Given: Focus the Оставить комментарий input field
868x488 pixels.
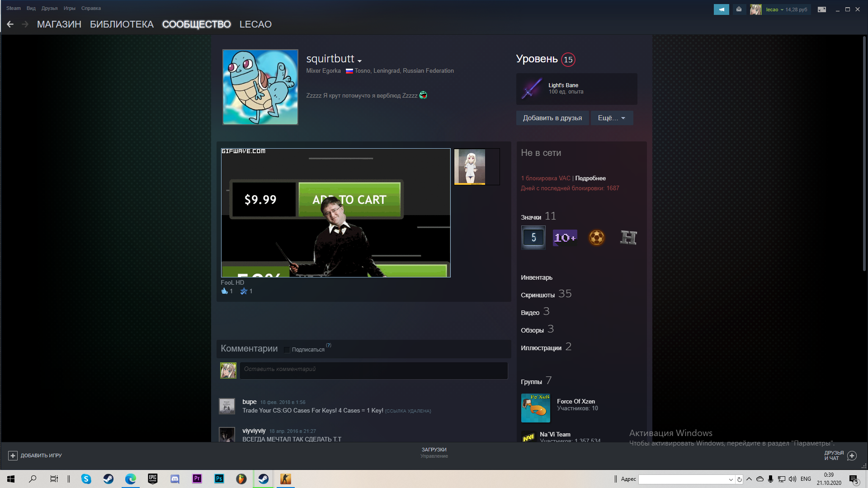Looking at the screenshot, I should (374, 371).
